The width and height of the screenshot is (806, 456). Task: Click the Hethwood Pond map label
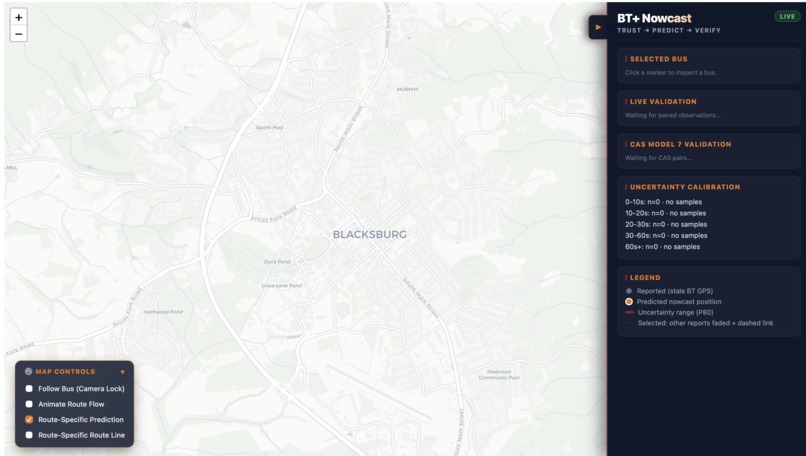[163, 312]
